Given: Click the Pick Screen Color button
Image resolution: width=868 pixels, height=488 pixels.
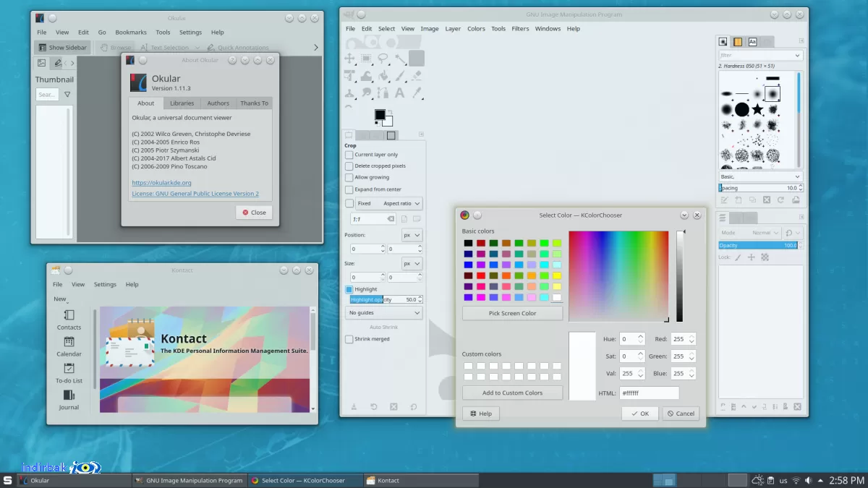Looking at the screenshot, I should [x=512, y=313].
